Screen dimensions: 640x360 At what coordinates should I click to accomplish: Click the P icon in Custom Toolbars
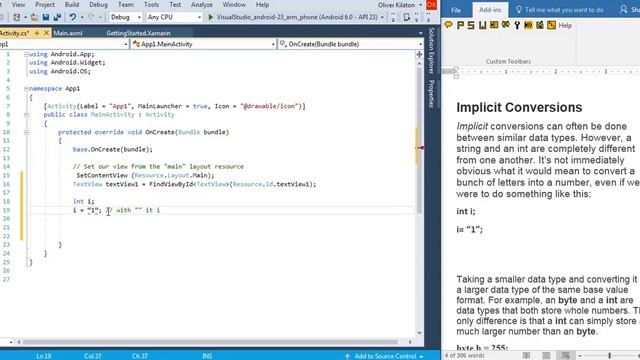point(460,25)
